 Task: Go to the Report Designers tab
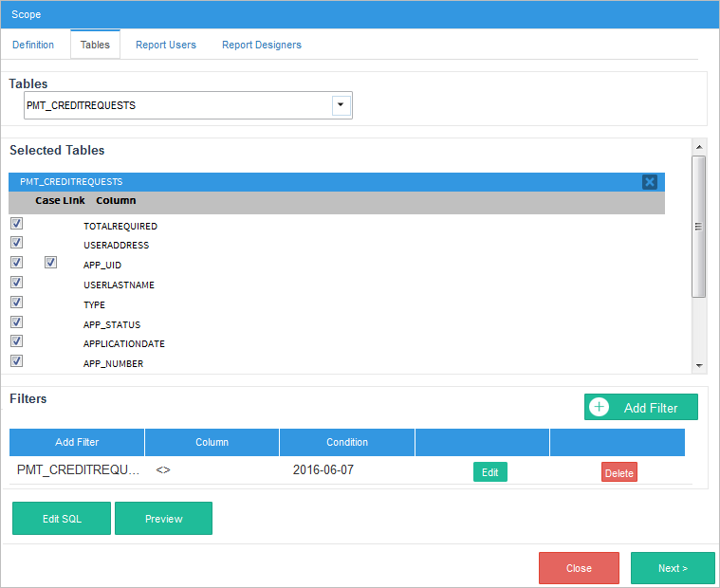pos(262,45)
